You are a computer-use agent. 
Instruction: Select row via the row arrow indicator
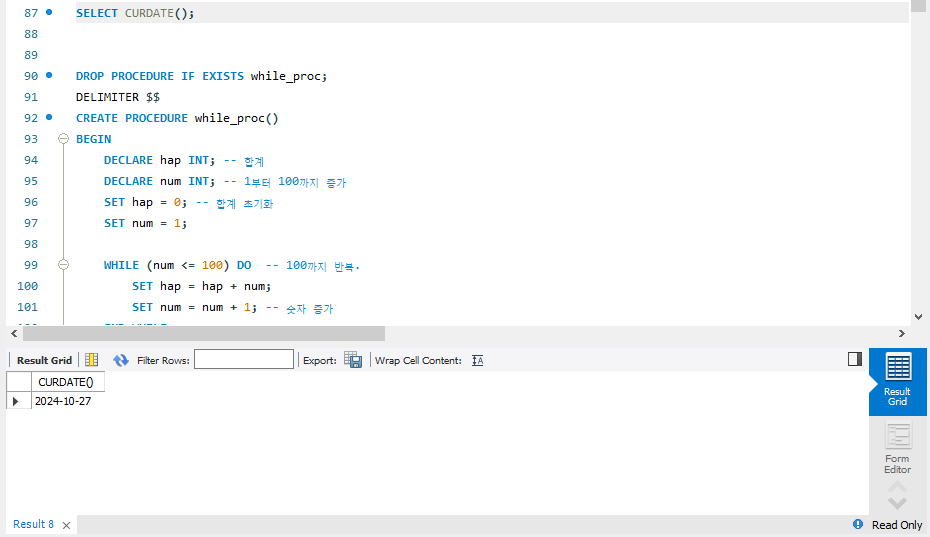tap(16, 401)
